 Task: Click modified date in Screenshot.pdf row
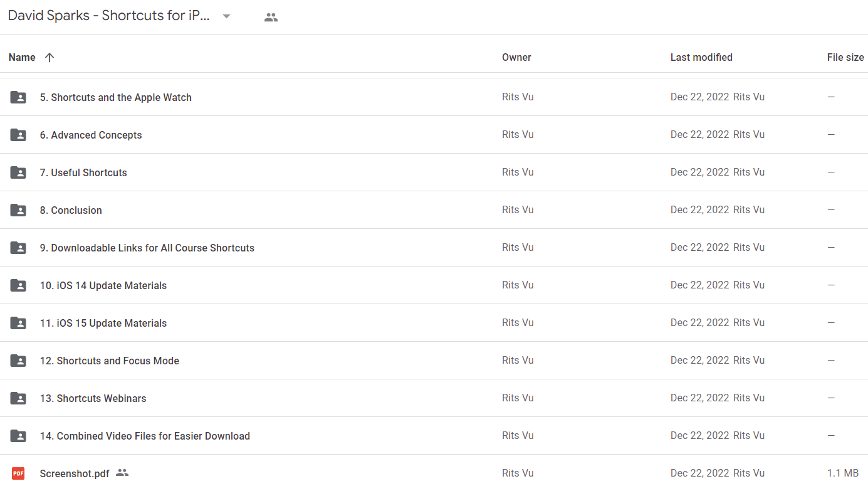(700, 473)
